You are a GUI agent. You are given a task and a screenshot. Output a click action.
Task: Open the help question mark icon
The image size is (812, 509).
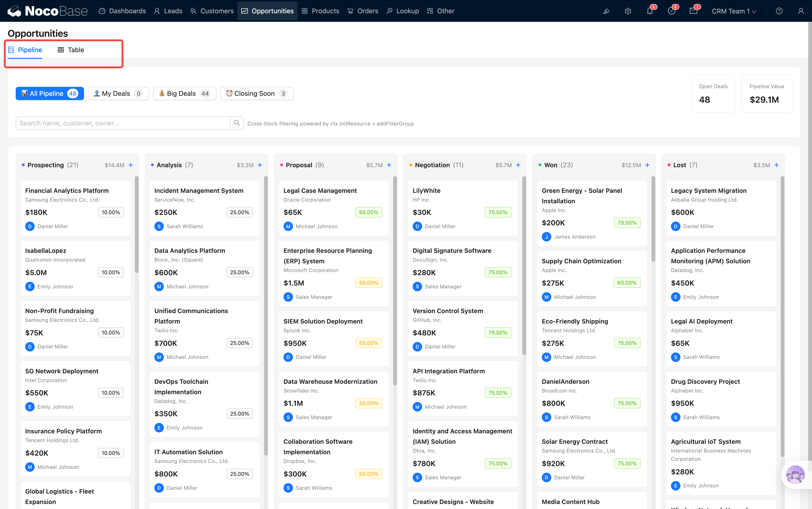click(x=779, y=11)
